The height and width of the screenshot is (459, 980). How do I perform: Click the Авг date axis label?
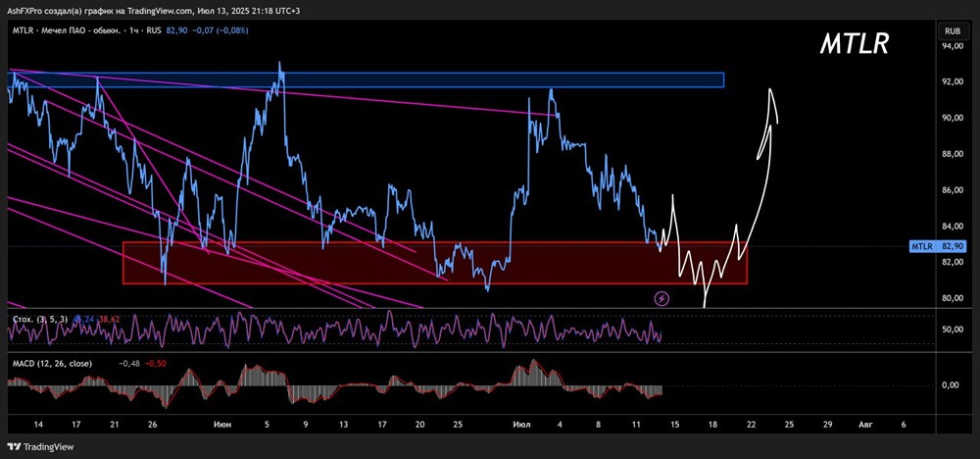click(865, 425)
